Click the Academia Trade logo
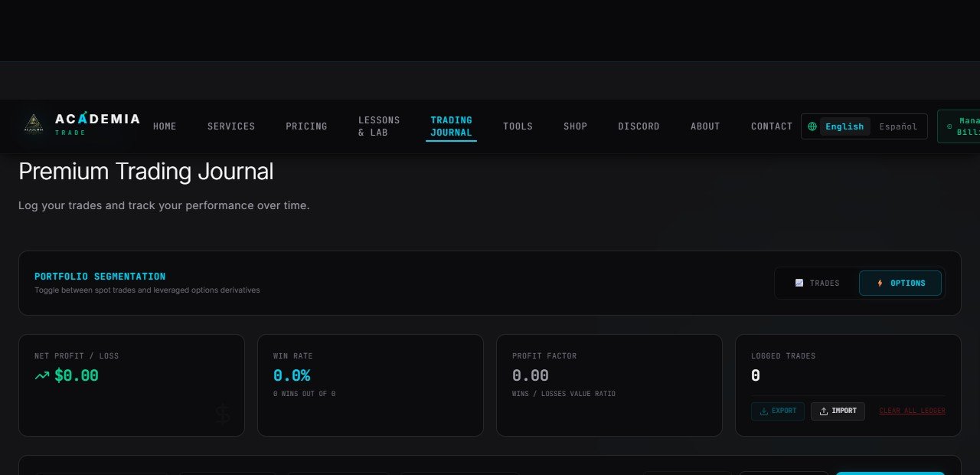The image size is (980, 475). click(81, 125)
